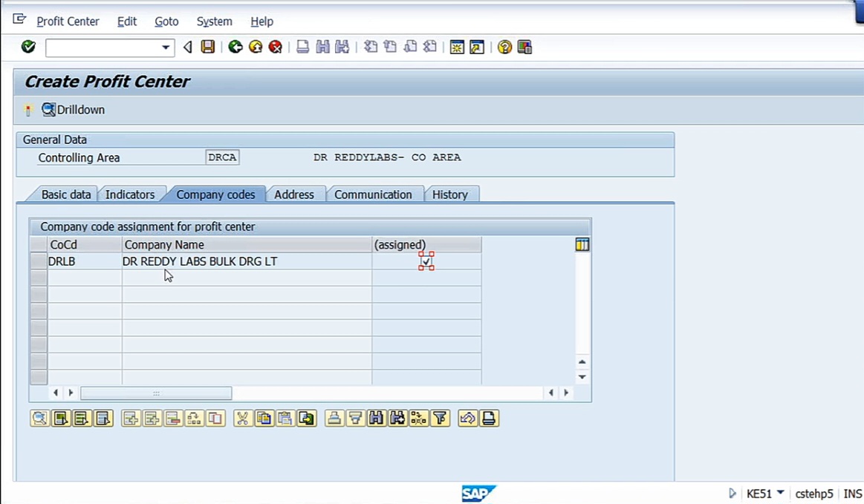Click the Find binoculars icon in the top toolbar

[322, 47]
